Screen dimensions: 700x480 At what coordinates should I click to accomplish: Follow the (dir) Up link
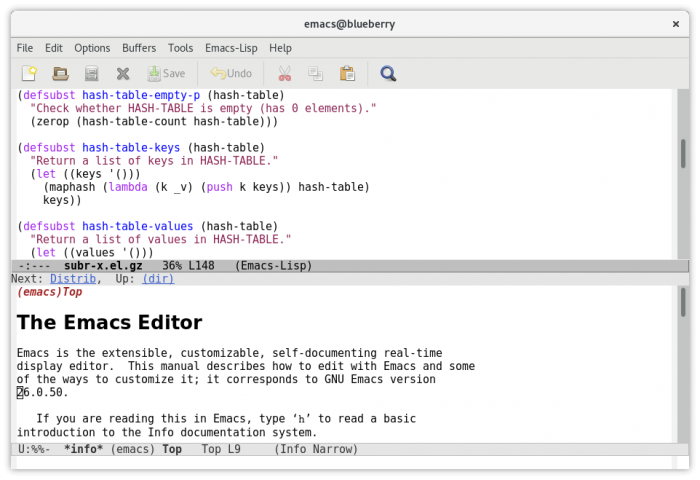pos(158,279)
